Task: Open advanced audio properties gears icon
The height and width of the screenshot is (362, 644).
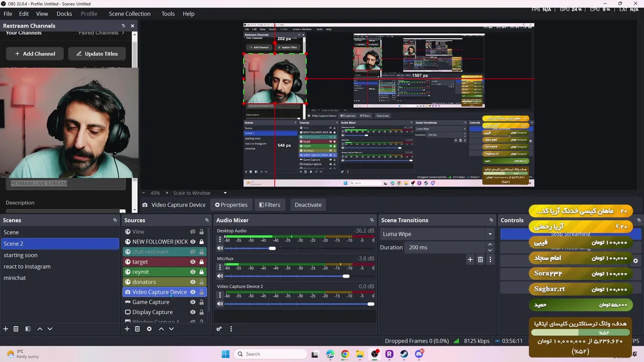Action: pyautogui.click(x=219, y=329)
